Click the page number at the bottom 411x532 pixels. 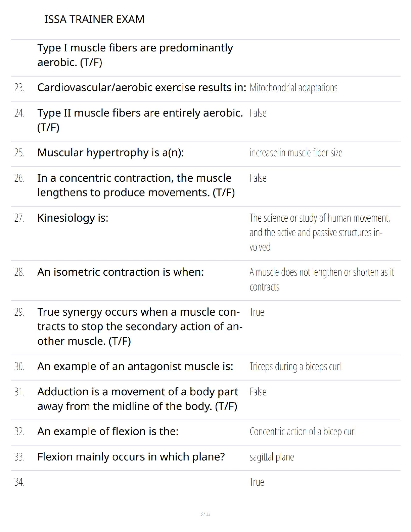tap(205, 514)
